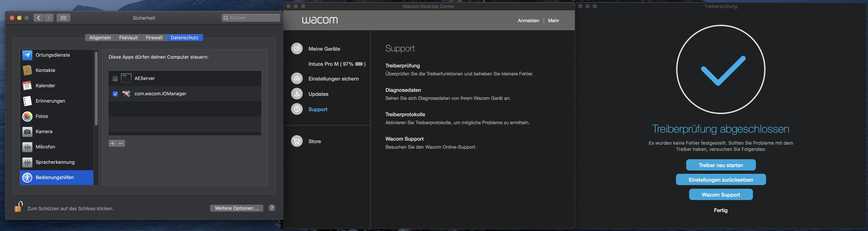868x231 pixels.
Task: Select Bedienungshilfen accessibility icon
Action: tap(27, 177)
